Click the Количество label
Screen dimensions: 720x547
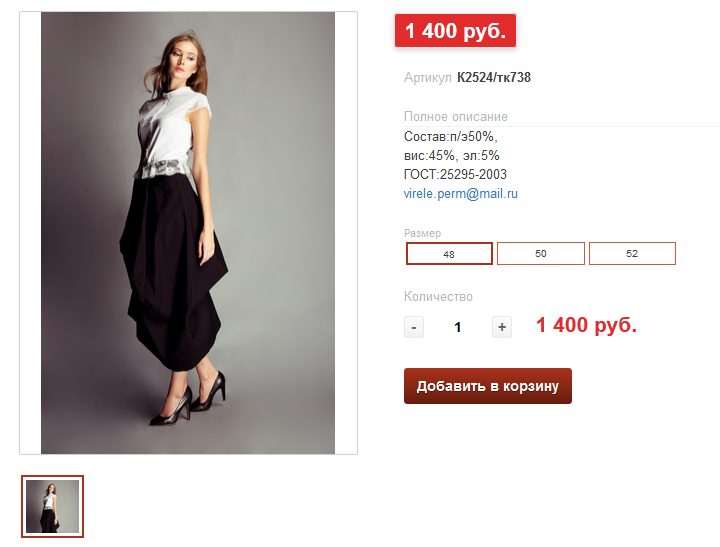pos(438,297)
